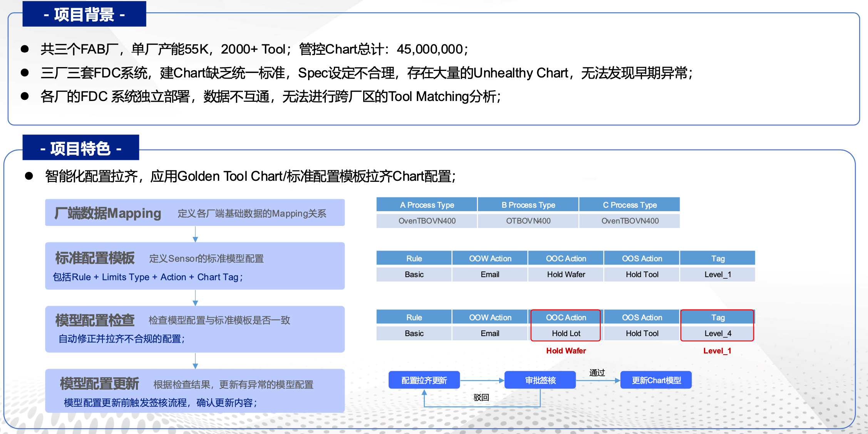Click the 驳回 label on return arrow

[481, 397]
